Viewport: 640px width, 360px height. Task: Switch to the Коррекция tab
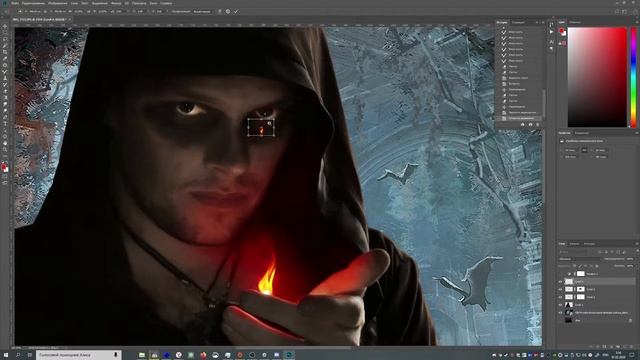coord(582,133)
